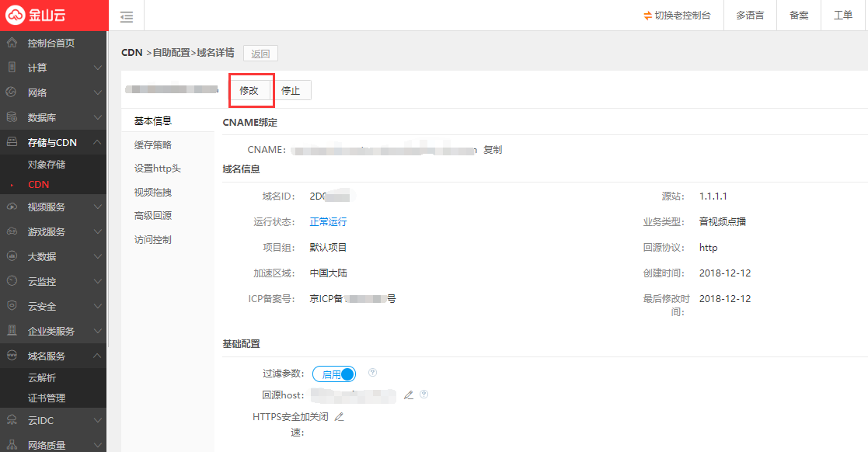Click the compute icon beside 计算

point(12,68)
